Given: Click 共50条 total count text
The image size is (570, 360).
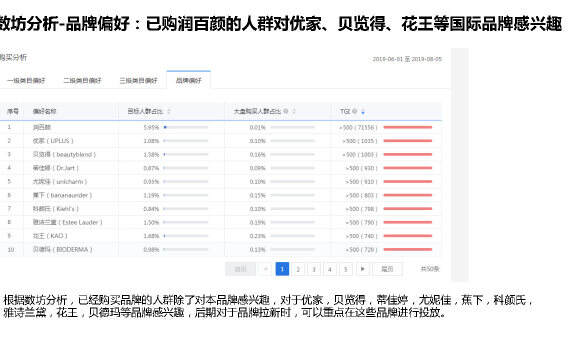Looking at the screenshot, I should click(430, 269).
